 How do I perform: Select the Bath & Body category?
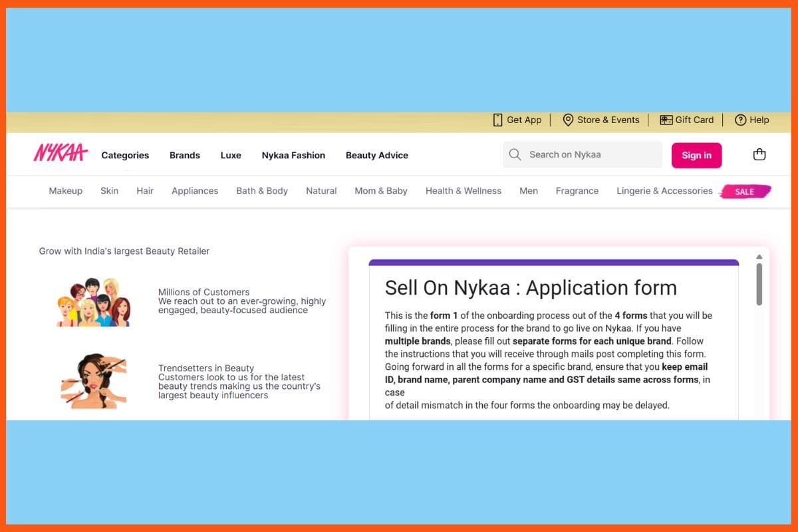click(x=262, y=191)
